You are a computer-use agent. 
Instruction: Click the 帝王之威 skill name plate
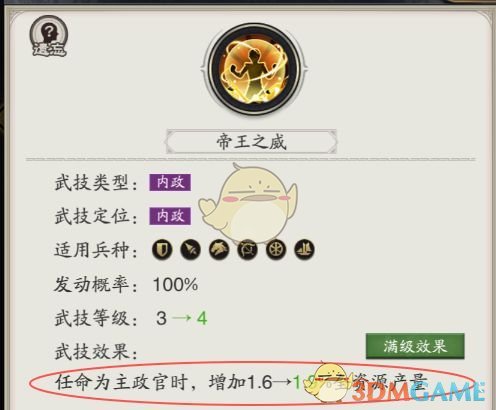pyautogui.click(x=252, y=142)
